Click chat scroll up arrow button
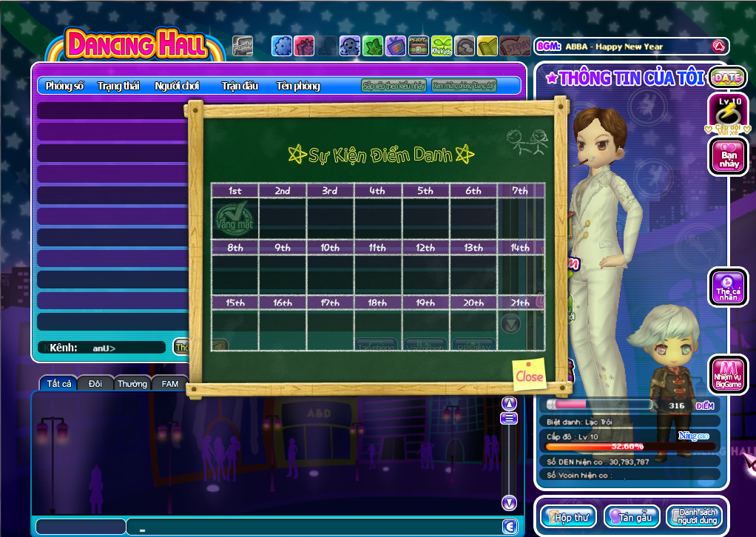Screen dimensions: 756x537 509,403
